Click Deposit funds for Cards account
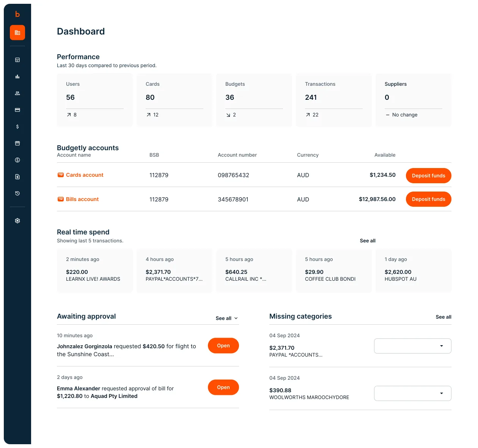The height and width of the screenshot is (448, 478). pos(428,176)
